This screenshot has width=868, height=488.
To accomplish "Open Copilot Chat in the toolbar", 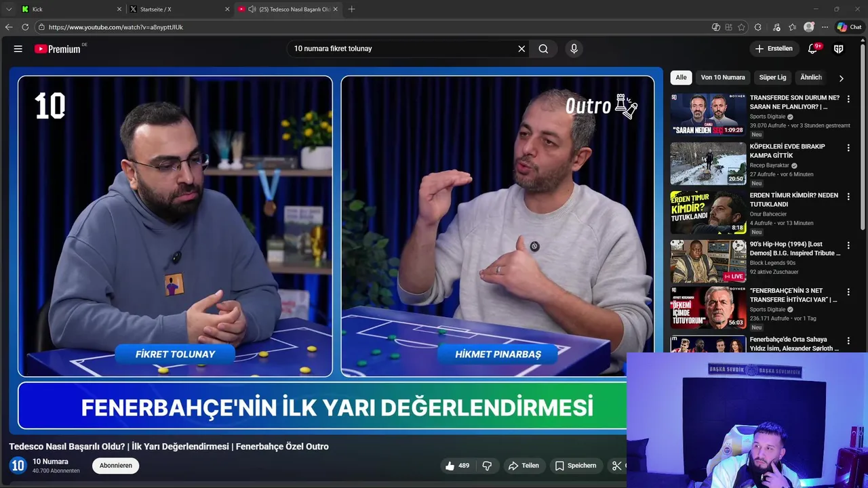I will point(849,27).
